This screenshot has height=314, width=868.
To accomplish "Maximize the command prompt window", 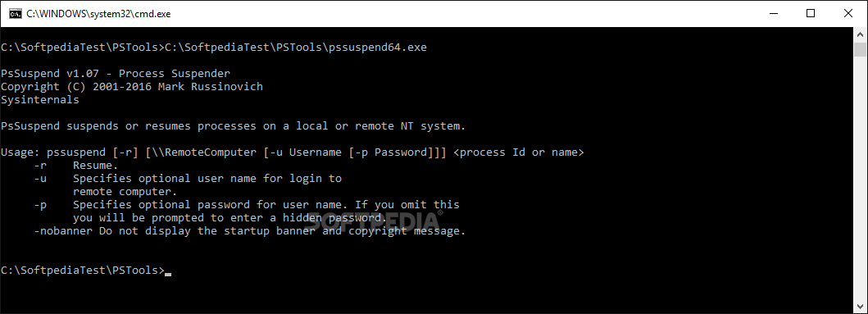I will [811, 14].
